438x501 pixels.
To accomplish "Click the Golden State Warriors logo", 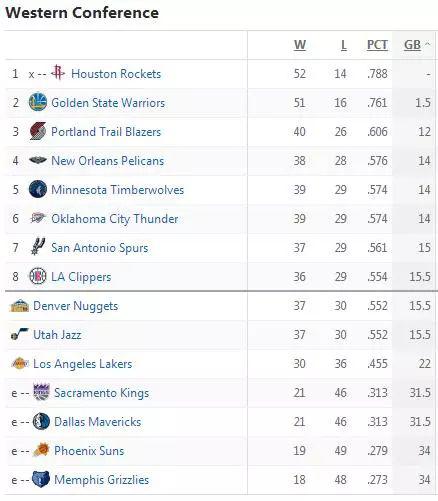I will tap(38, 102).
